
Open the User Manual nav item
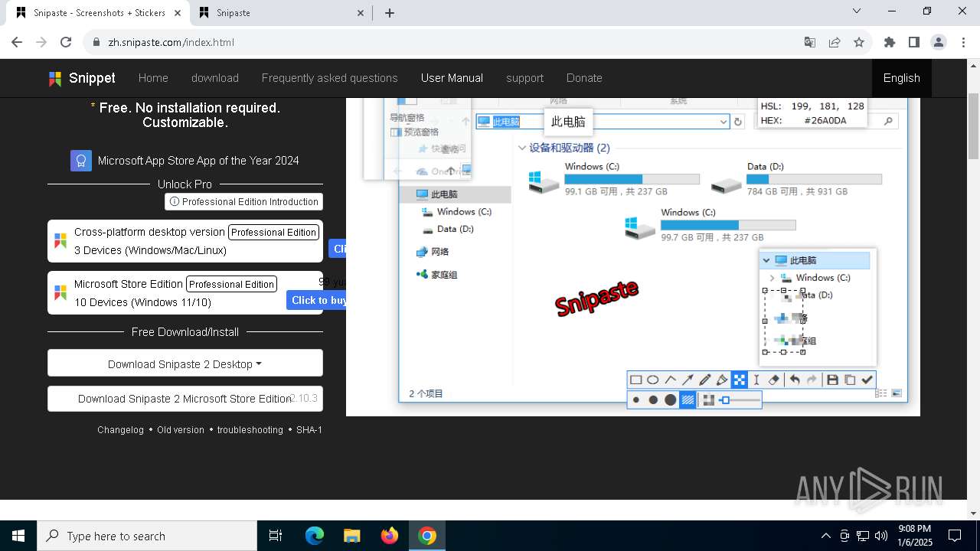tap(452, 78)
